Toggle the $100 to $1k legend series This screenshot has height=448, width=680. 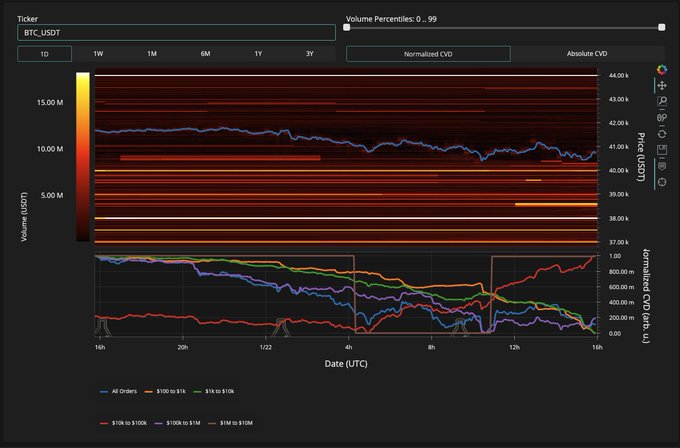(x=165, y=391)
